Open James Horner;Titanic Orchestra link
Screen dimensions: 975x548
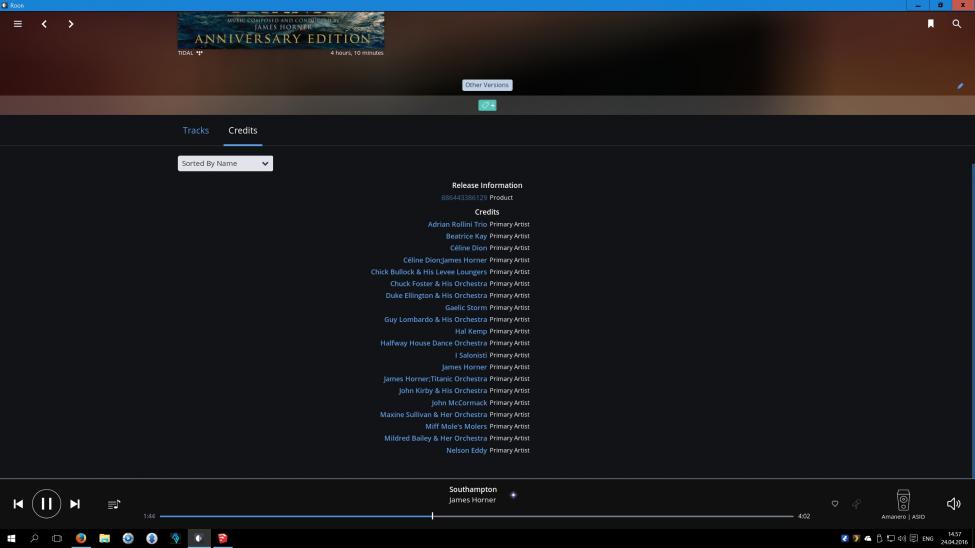point(435,379)
